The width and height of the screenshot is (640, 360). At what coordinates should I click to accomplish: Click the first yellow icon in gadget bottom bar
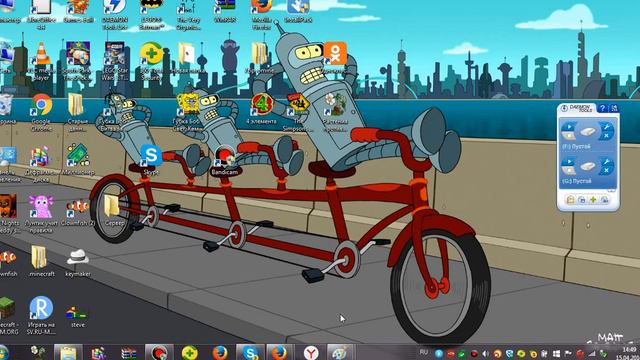570,200
